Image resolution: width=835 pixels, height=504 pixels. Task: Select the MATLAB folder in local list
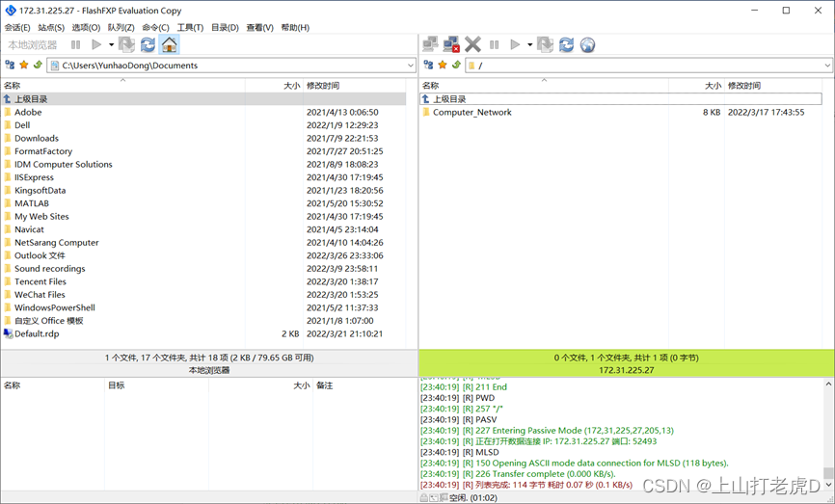(31, 203)
